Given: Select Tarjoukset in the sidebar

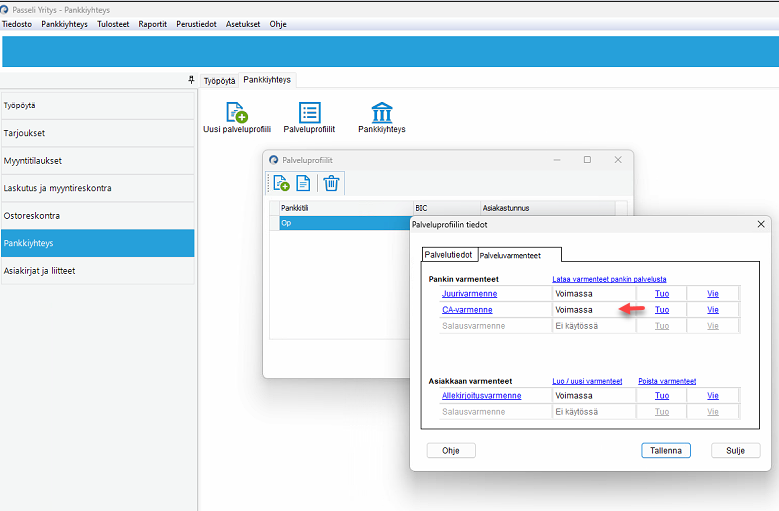Looking at the screenshot, I should coord(97,133).
